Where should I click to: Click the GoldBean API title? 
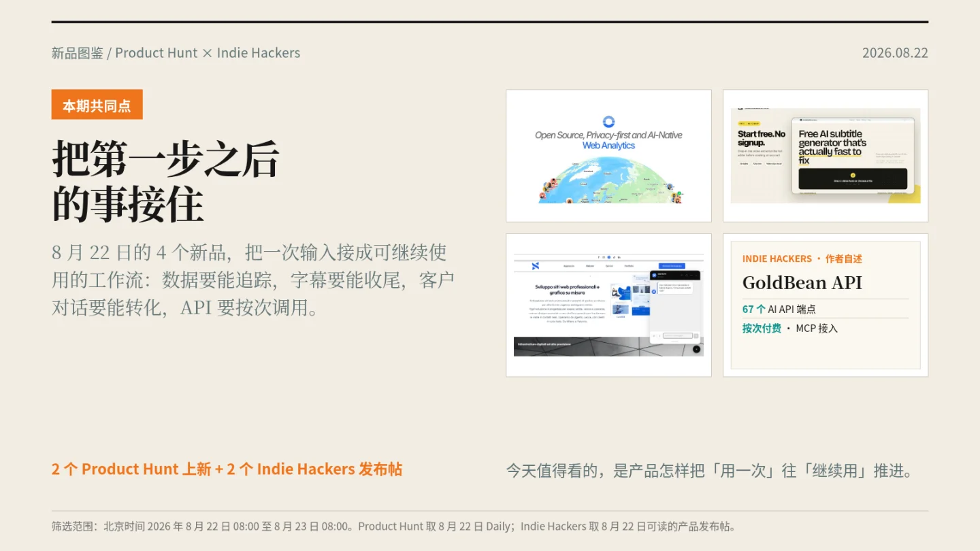tap(802, 282)
